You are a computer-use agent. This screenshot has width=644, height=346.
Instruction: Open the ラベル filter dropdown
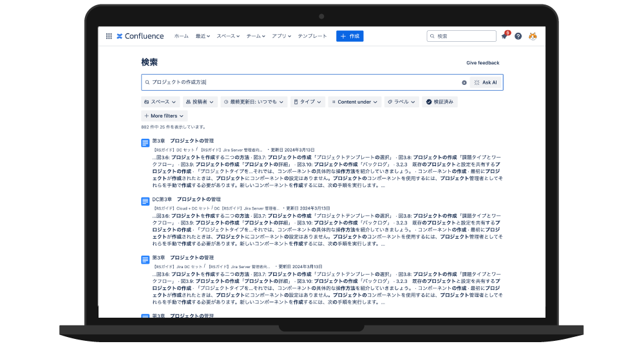401,102
